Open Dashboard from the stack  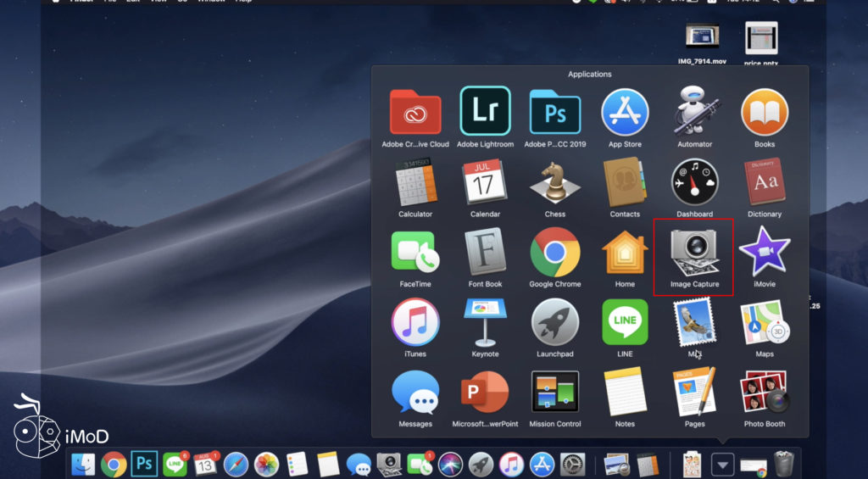(694, 182)
